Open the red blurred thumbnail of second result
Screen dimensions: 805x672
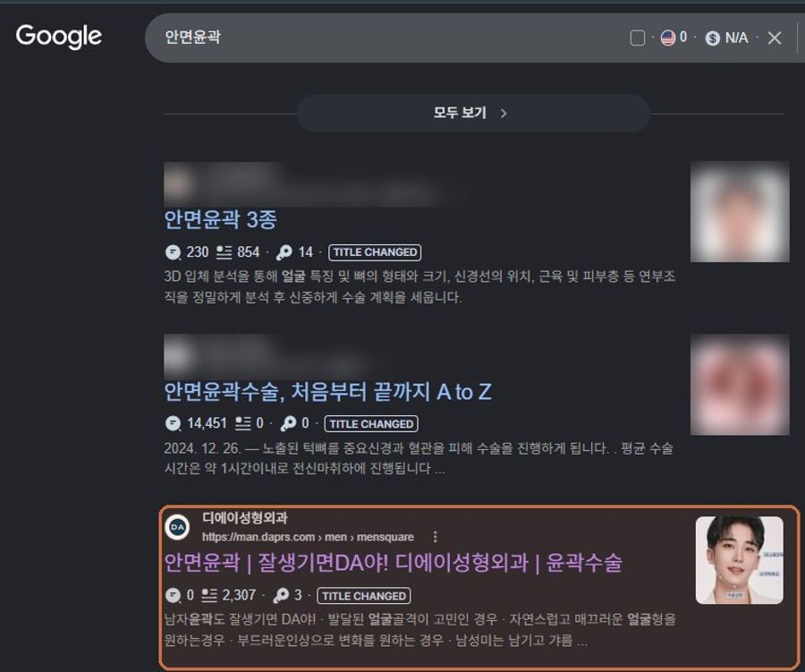tap(740, 385)
